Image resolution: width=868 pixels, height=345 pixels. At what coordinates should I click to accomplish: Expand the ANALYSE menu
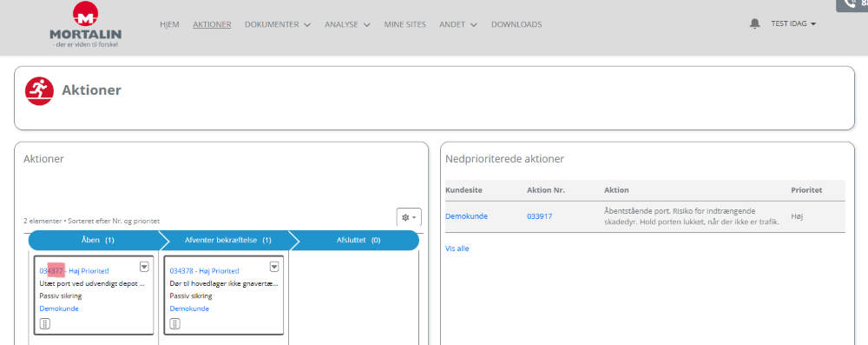click(347, 24)
